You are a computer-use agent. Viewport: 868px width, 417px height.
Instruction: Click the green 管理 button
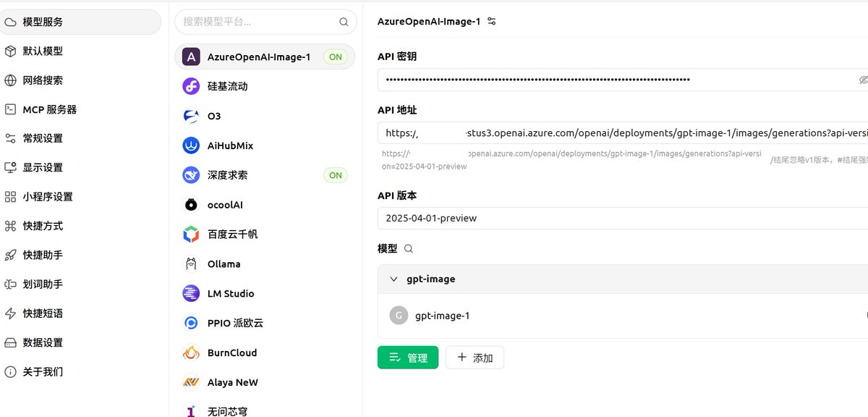(x=408, y=358)
